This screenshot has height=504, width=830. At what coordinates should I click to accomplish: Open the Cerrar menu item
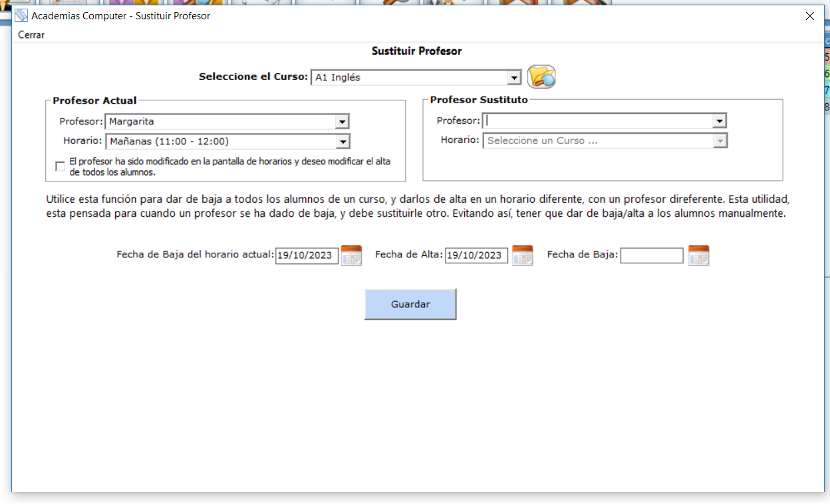(x=31, y=35)
